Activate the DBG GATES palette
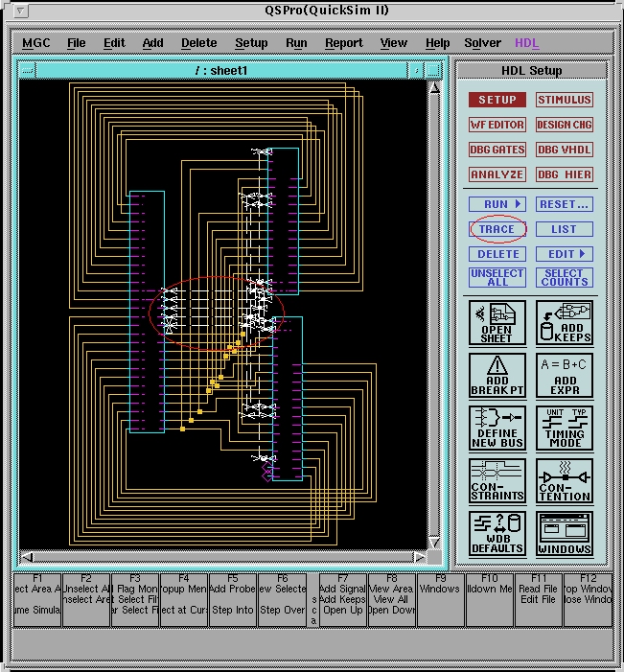This screenshot has height=672, width=624. pos(497,150)
